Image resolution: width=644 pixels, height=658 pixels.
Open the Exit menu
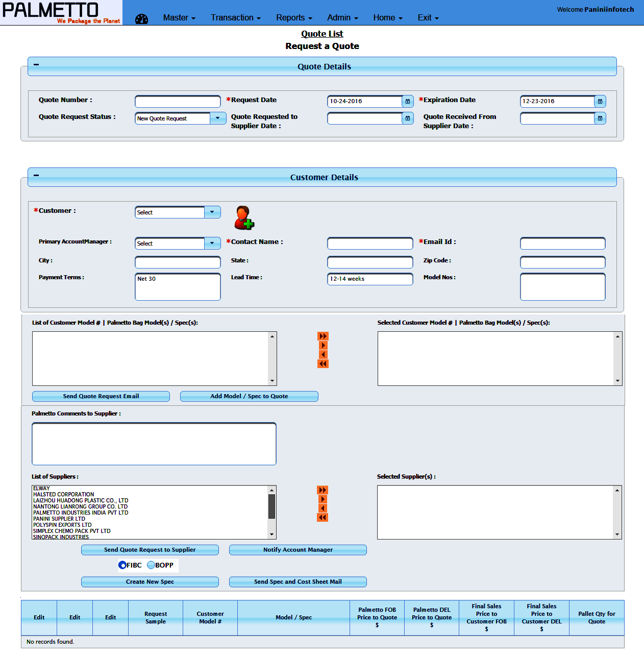[x=428, y=18]
